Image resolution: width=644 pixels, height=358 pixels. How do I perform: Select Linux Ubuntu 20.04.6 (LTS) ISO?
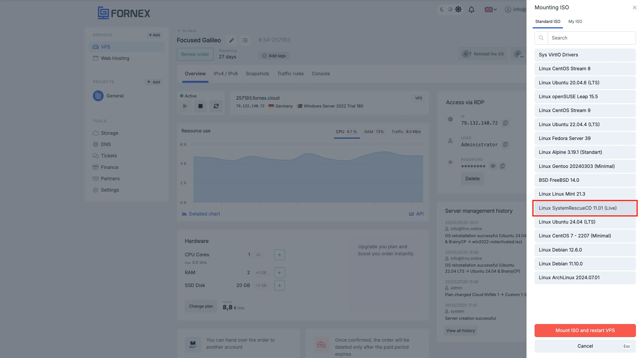pos(585,83)
